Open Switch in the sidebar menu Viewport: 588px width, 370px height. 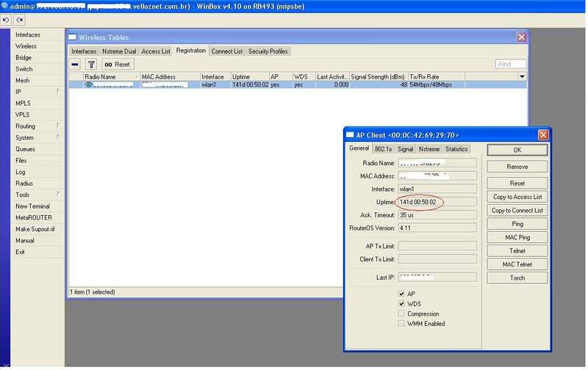pyautogui.click(x=24, y=69)
